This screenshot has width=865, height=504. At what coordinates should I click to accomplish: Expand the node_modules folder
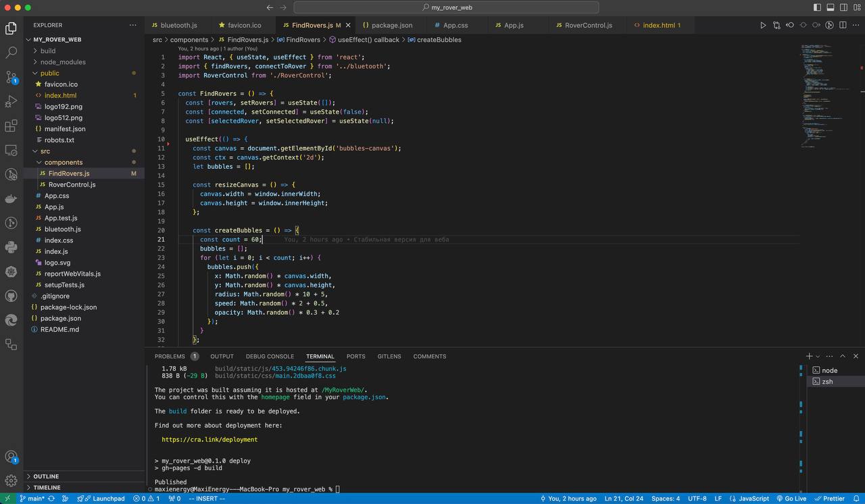click(x=63, y=62)
